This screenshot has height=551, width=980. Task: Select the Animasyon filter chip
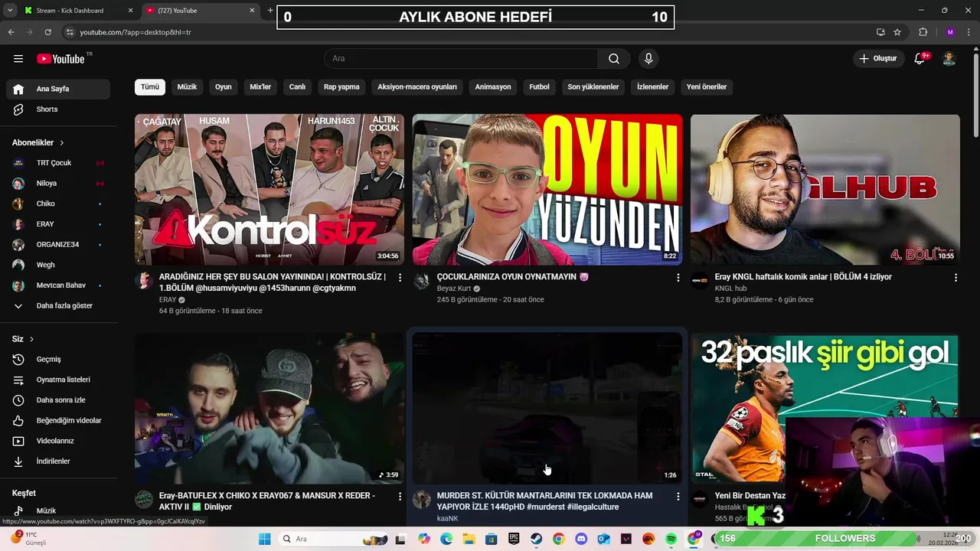(493, 87)
